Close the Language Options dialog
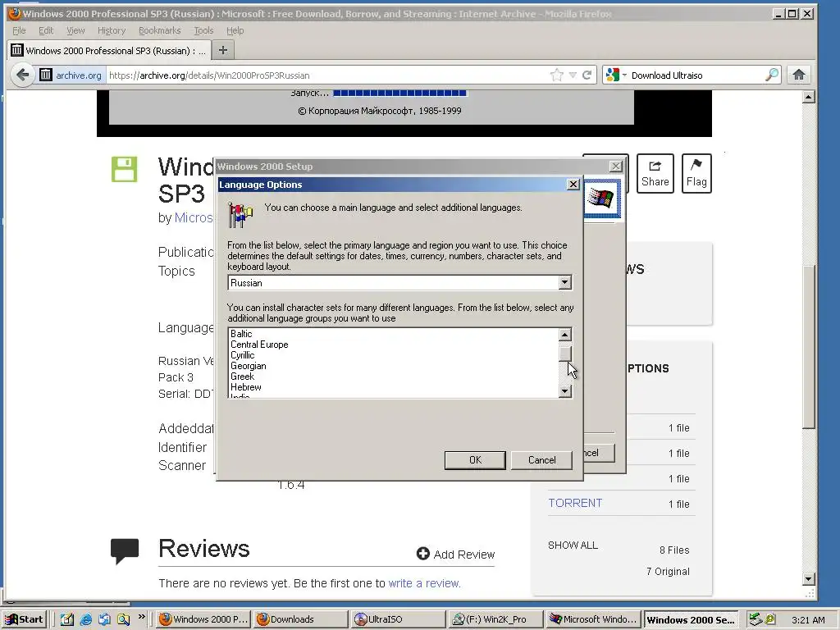Screen dimensions: 840x630 (573, 185)
